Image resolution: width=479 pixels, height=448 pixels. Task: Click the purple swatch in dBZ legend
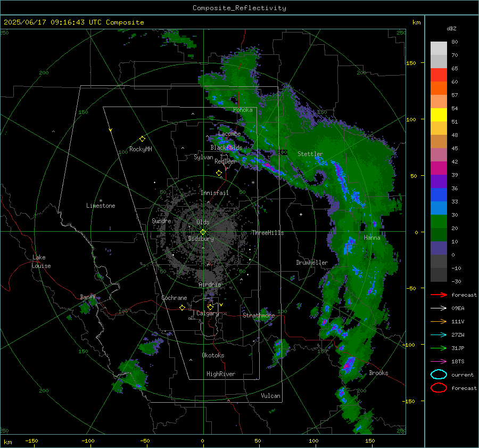439,182
